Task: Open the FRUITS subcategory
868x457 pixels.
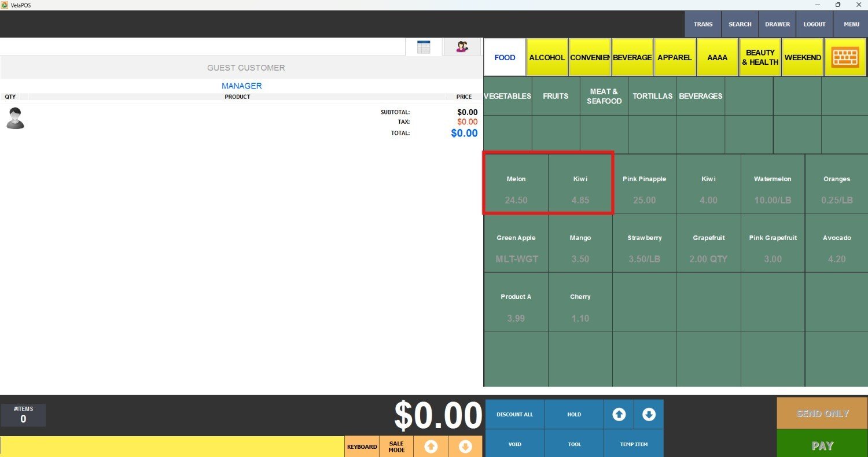Action: tap(556, 96)
